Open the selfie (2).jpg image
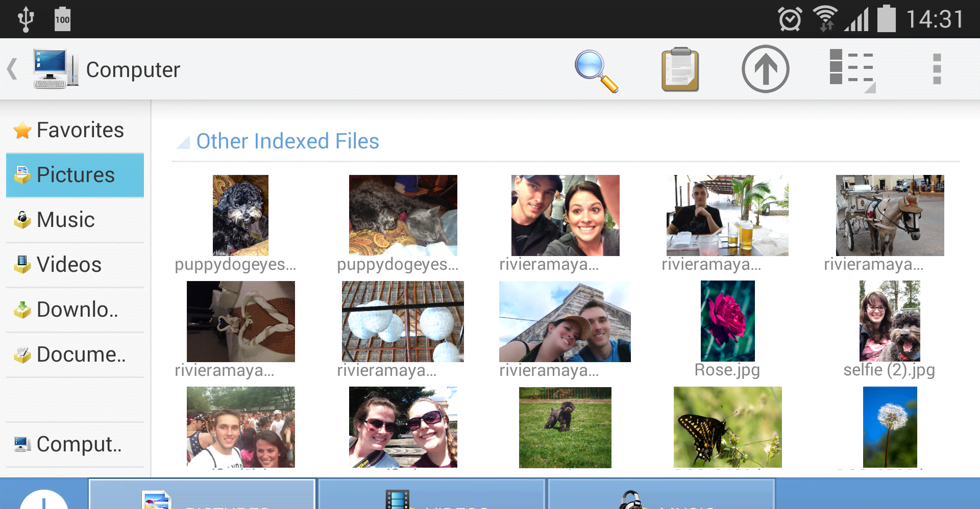The width and height of the screenshot is (980, 509). pyautogui.click(x=890, y=321)
